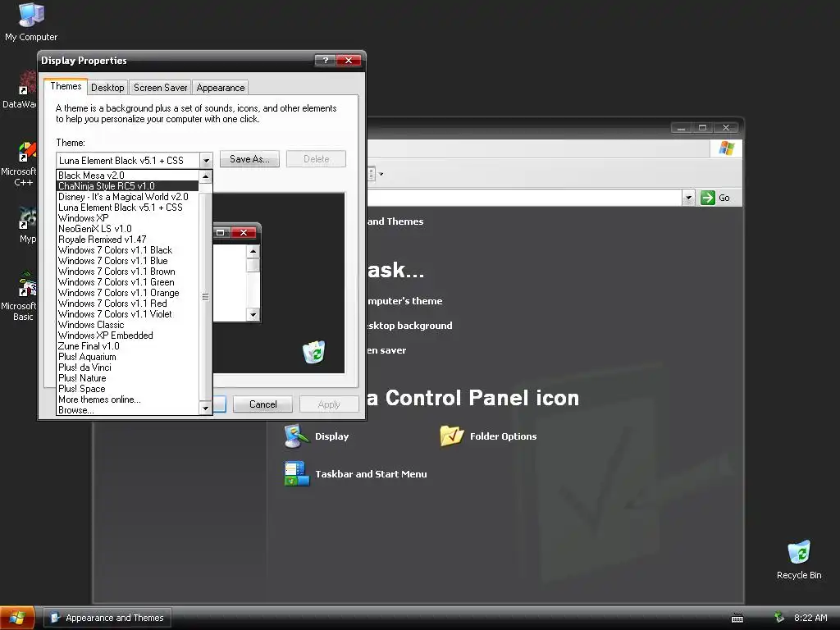
Task: Click Folder Options link text
Action: click(503, 436)
